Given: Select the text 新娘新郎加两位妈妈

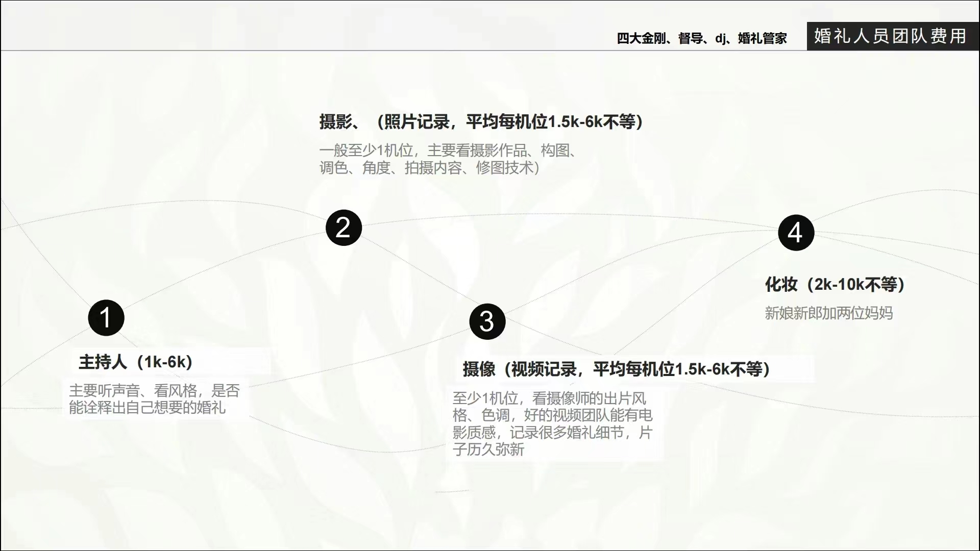Looking at the screenshot, I should [829, 313].
